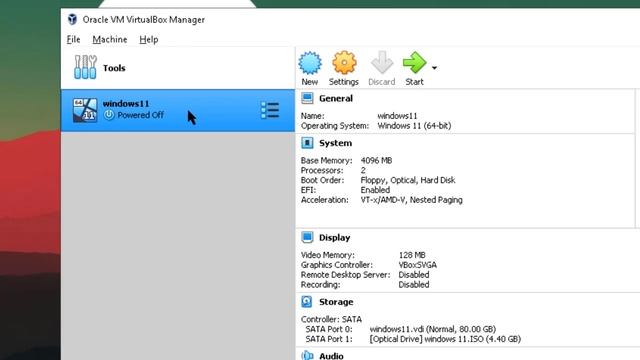This screenshot has width=640, height=360.
Task: Click the VirtualBox cube logo in title bar
Action: [72, 19]
